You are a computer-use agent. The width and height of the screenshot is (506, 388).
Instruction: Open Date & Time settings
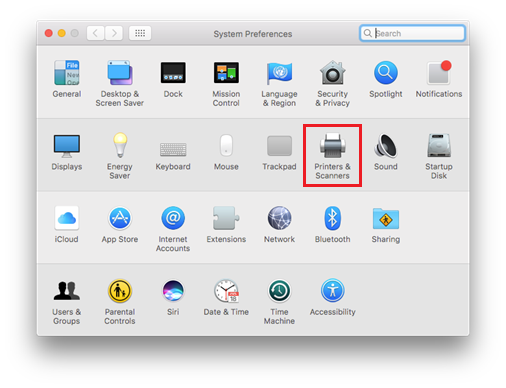point(226,297)
